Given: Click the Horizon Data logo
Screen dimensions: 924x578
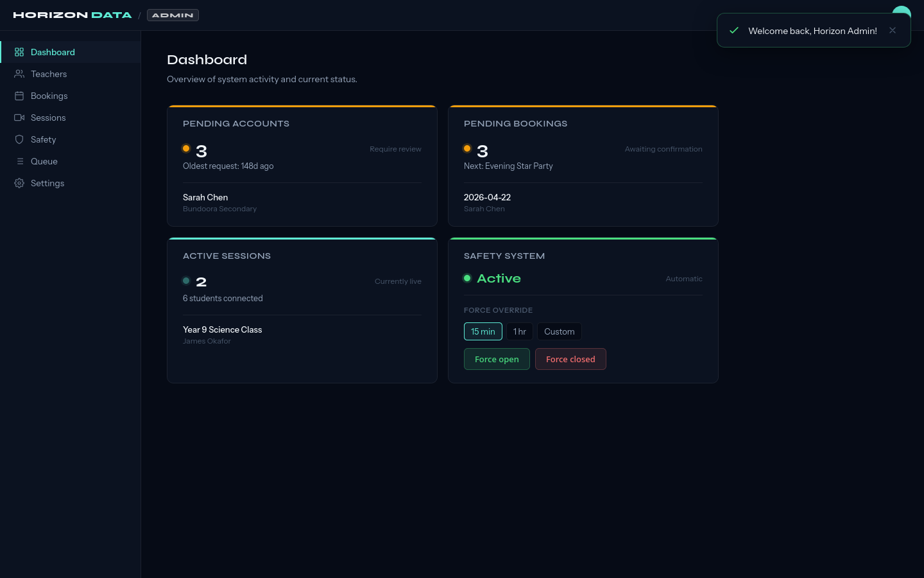Looking at the screenshot, I should 73,15.
